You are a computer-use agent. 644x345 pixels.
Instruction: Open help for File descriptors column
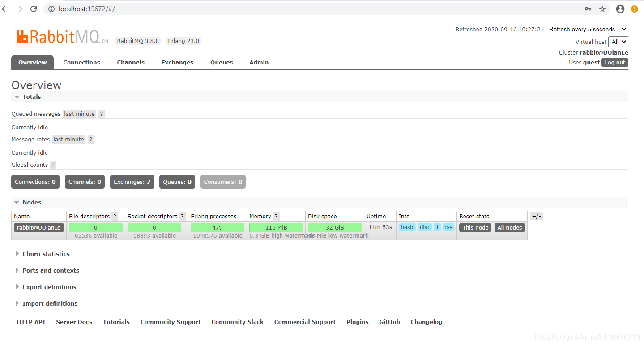click(115, 217)
